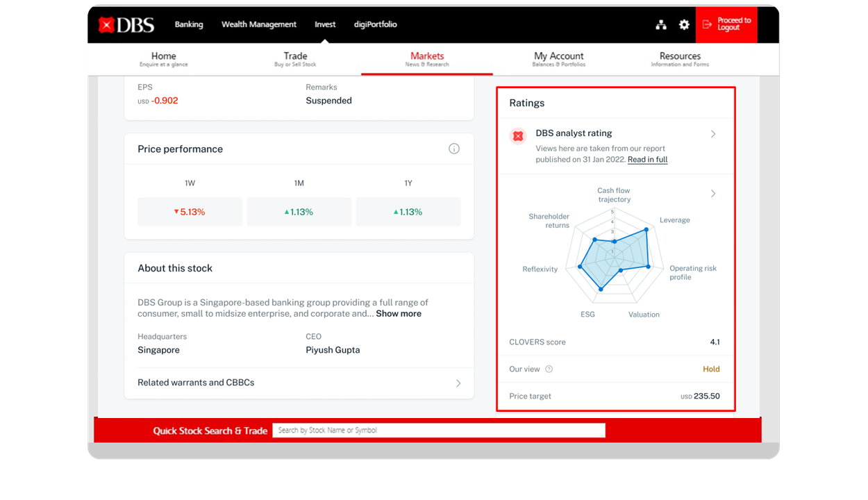Screen dimensions: 868x500
Task: Click the Reflexivity chart label
Action: 540,269
